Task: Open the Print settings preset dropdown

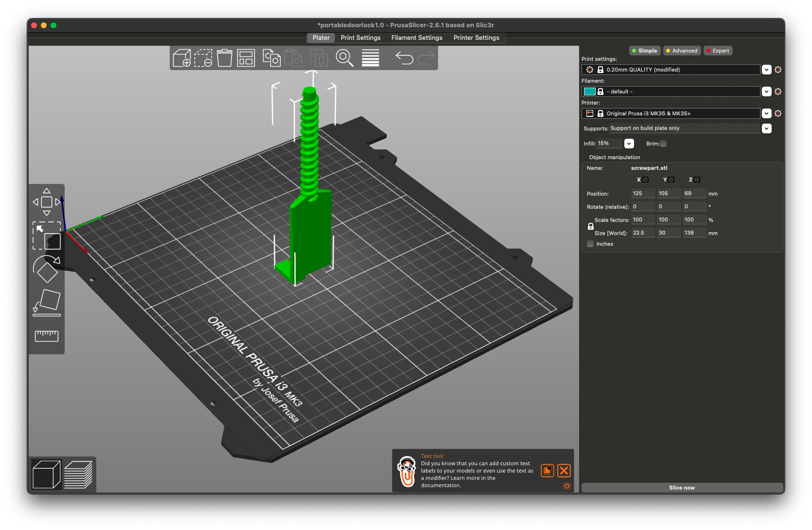Action: point(767,70)
